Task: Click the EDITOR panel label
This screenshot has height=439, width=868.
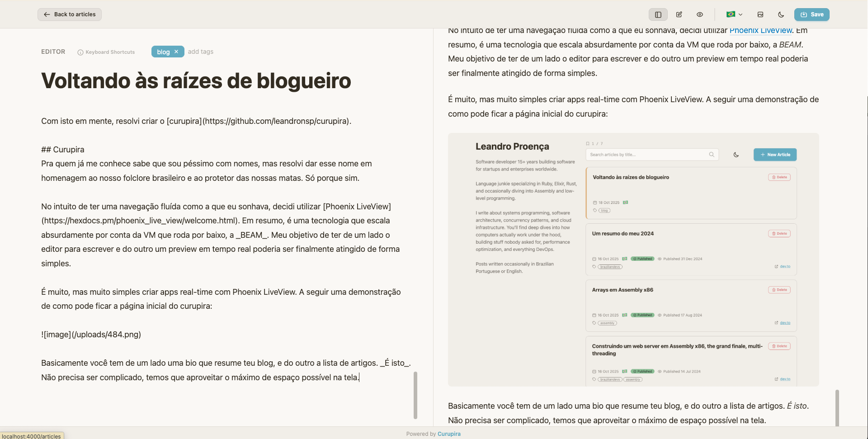Action: tap(53, 52)
